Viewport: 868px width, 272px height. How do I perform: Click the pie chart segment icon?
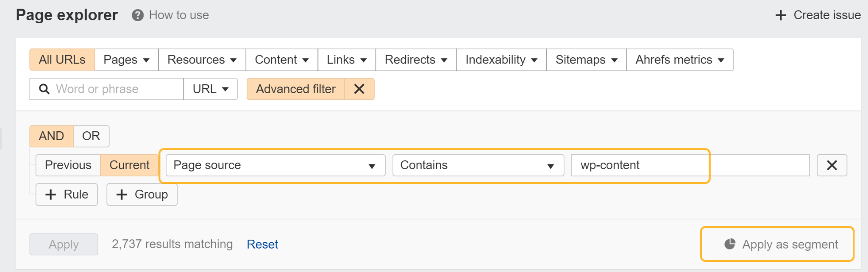730,244
